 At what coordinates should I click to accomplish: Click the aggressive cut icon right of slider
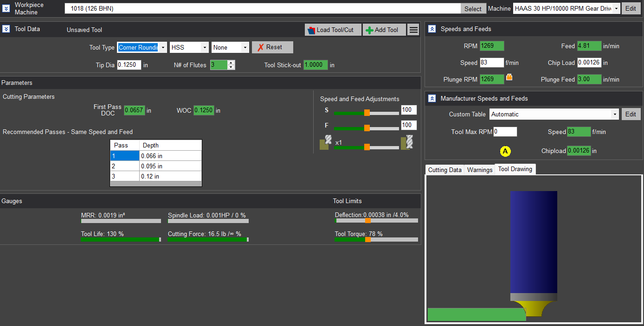[x=407, y=142]
